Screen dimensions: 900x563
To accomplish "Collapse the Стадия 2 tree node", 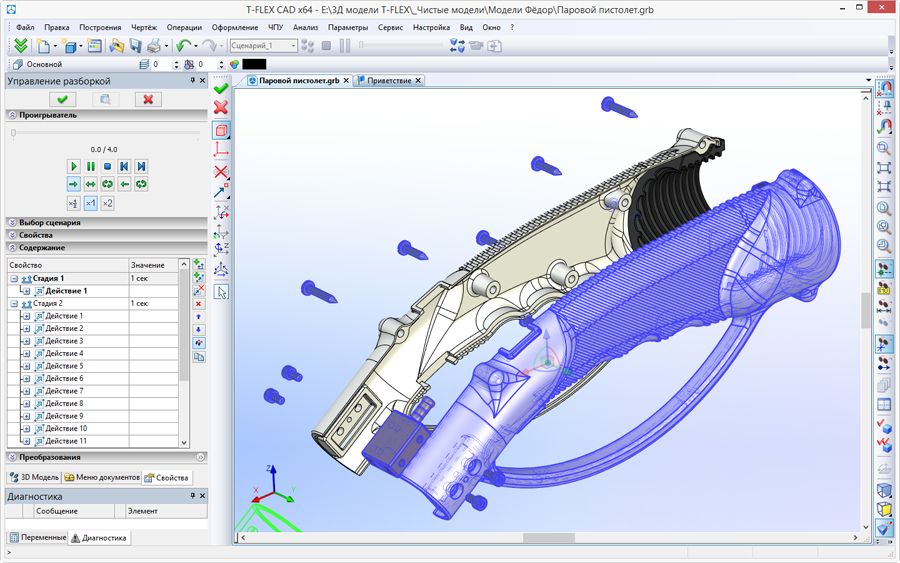I will [14, 303].
